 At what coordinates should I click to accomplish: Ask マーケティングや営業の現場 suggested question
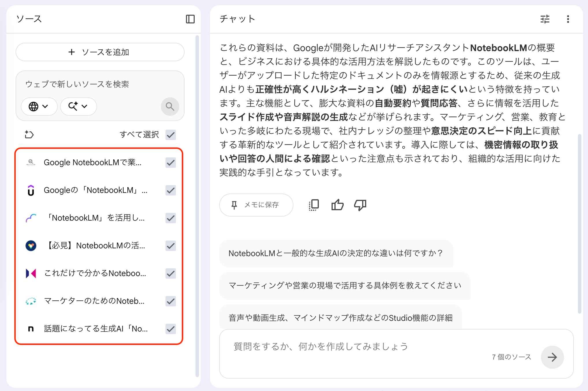[345, 286]
